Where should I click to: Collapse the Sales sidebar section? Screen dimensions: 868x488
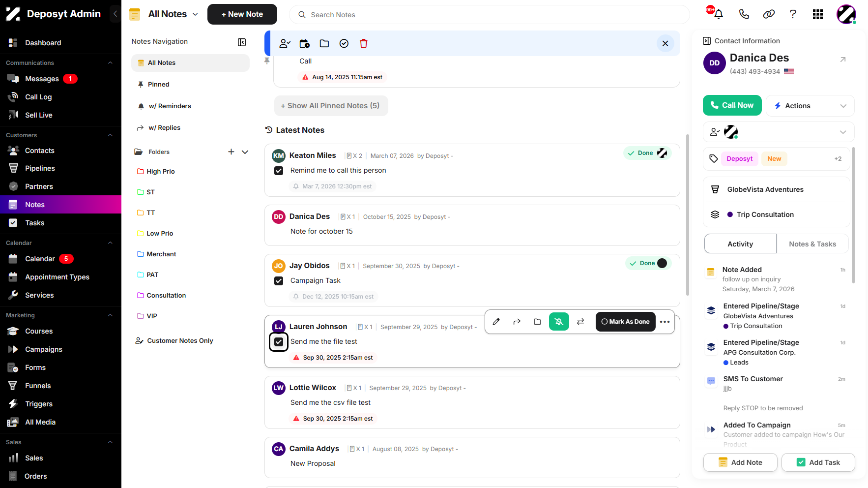(x=110, y=442)
